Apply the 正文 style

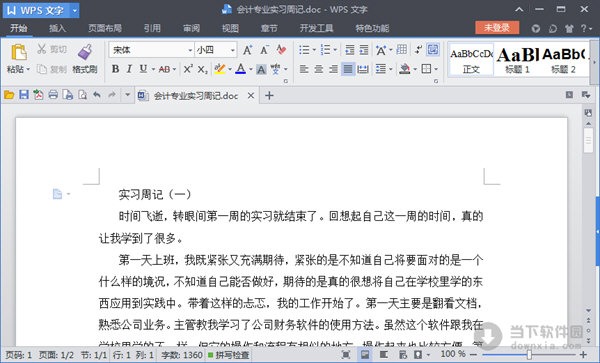471,60
